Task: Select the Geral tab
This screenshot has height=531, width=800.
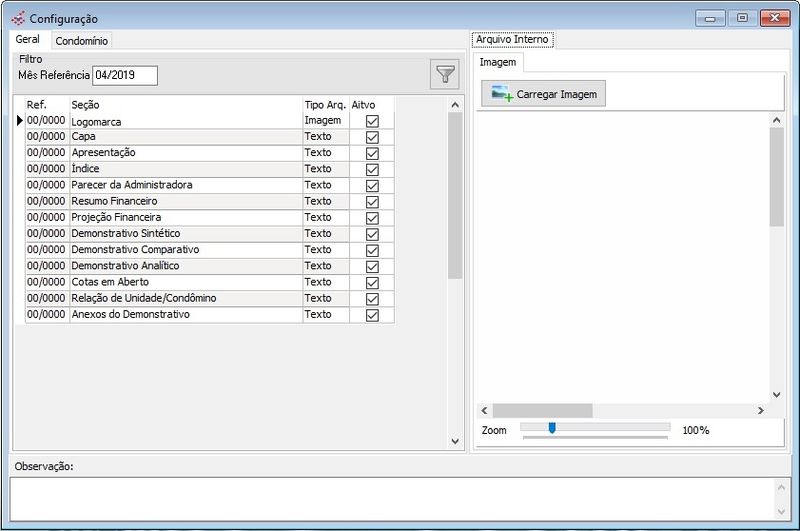Action: (x=28, y=40)
